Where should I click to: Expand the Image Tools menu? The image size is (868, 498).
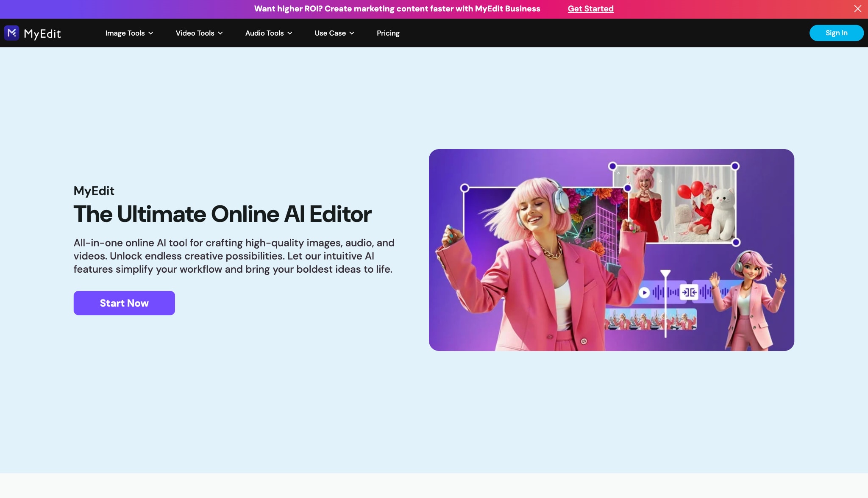(129, 33)
